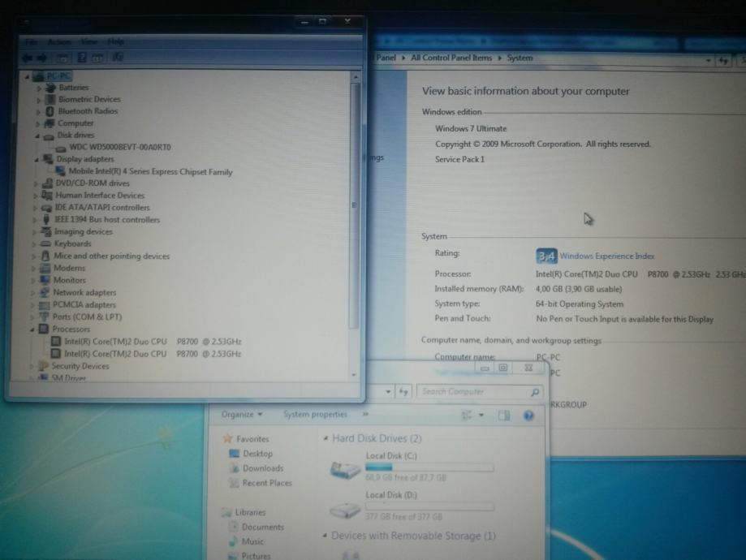
Task: Click Back arrow in Device Manager toolbar
Action: pos(27,58)
